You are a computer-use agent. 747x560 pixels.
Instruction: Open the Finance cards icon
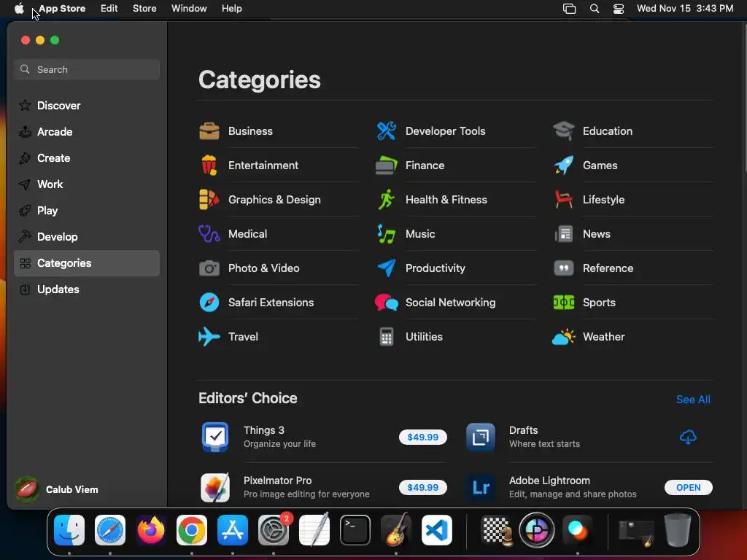[x=387, y=166]
